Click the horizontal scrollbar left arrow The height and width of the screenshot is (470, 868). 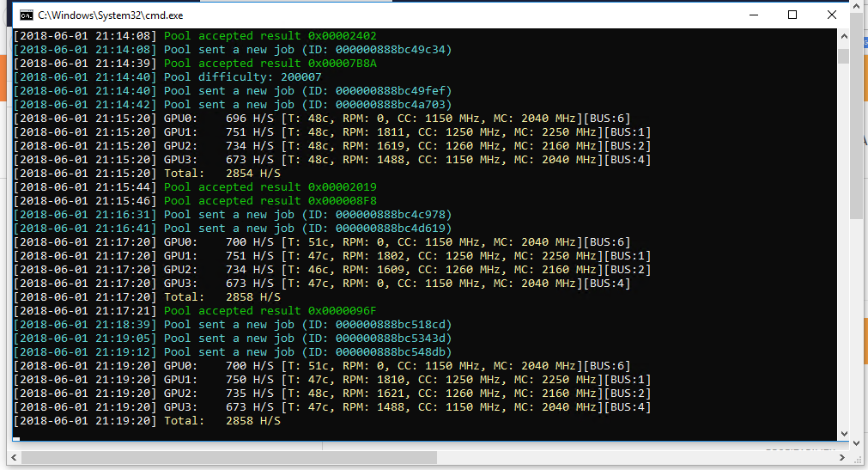point(15,458)
